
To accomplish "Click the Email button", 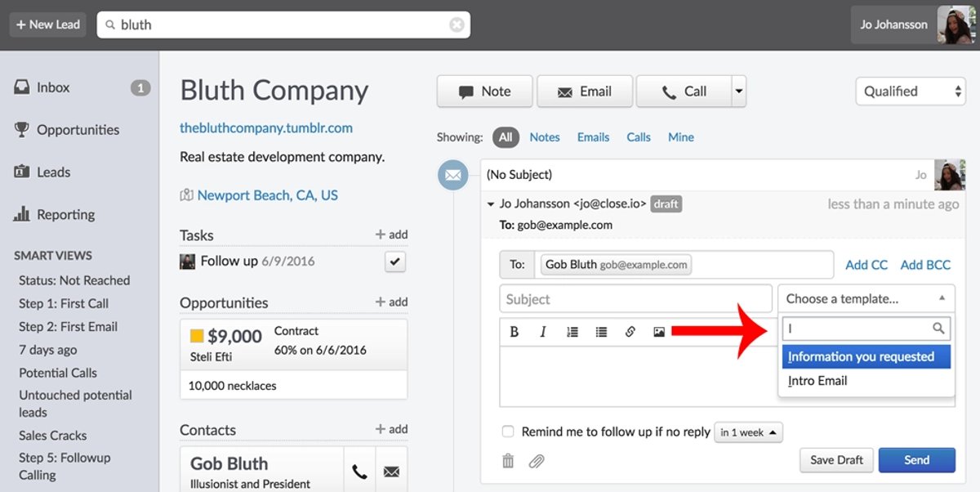I will point(585,92).
